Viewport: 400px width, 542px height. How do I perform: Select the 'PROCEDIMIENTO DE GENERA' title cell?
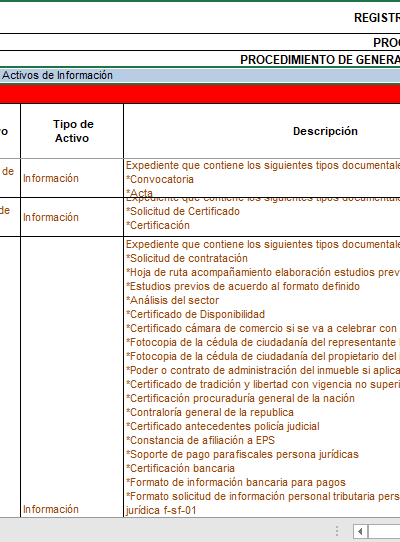pyautogui.click(x=200, y=59)
